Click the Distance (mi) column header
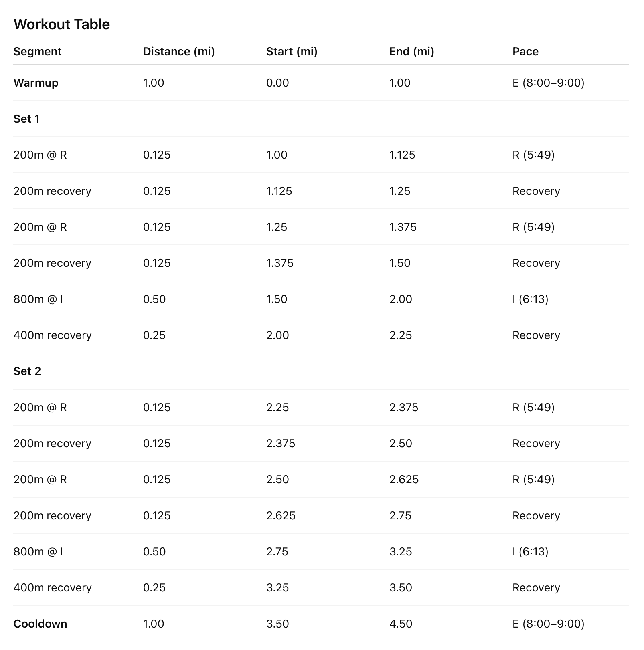This screenshot has height=650, width=644. [179, 52]
